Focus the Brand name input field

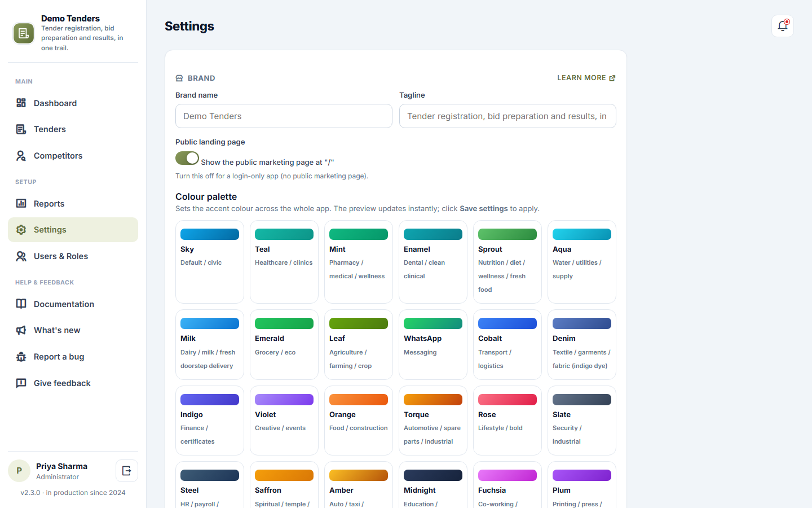pos(284,116)
